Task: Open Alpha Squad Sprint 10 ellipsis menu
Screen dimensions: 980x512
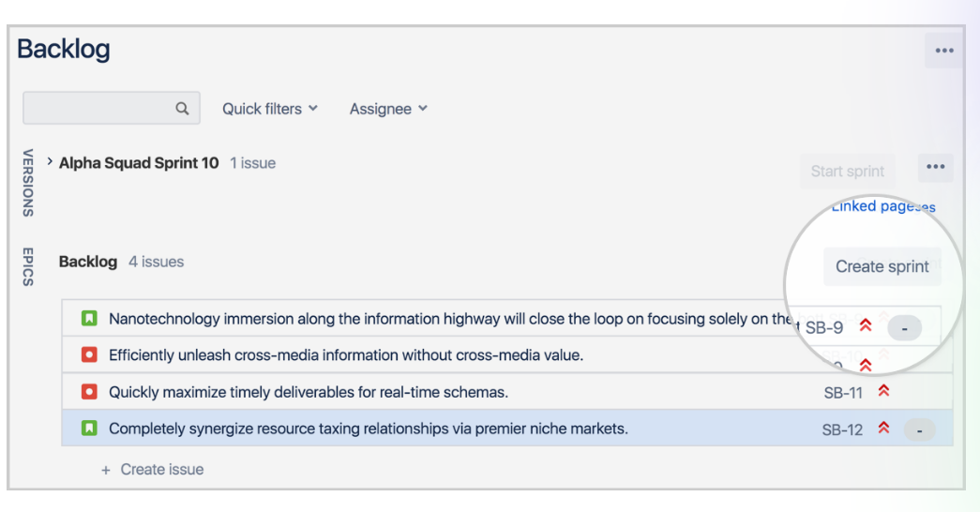Action: pyautogui.click(x=934, y=167)
